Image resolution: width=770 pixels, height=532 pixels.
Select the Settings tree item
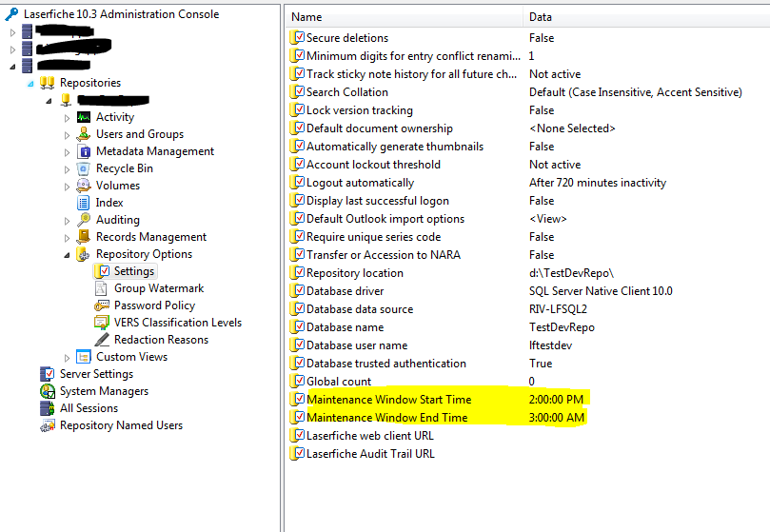(134, 271)
